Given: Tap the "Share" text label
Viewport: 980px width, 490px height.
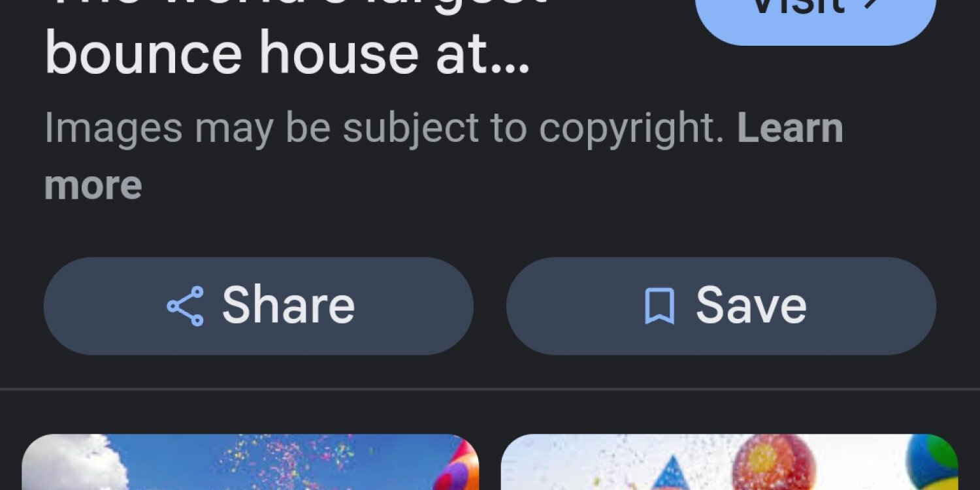Looking at the screenshot, I should [288, 306].
